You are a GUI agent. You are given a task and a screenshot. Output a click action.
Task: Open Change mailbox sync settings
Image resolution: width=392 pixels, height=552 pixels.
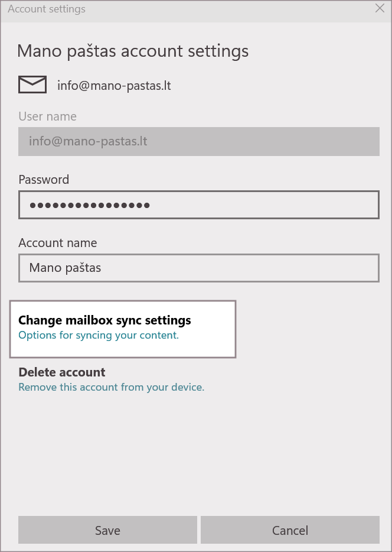[x=104, y=320]
